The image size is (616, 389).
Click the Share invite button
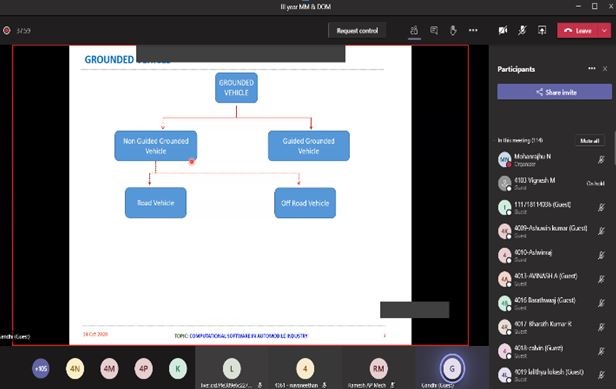(554, 92)
